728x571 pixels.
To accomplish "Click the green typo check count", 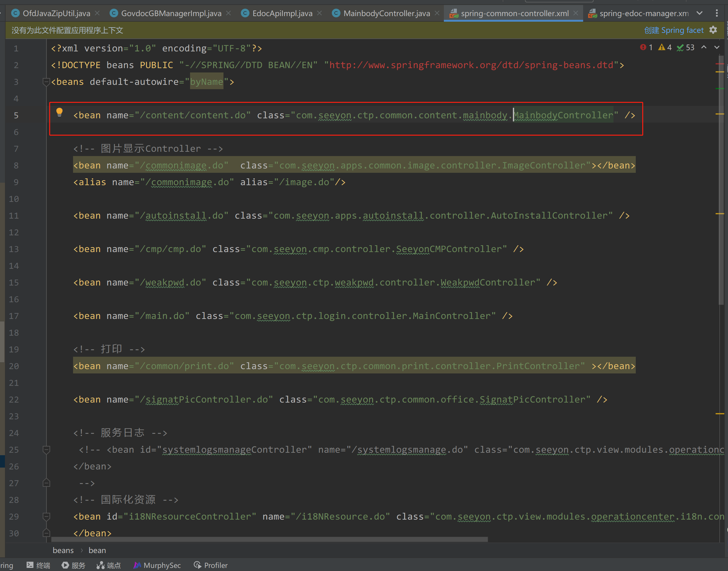I will (685, 47).
